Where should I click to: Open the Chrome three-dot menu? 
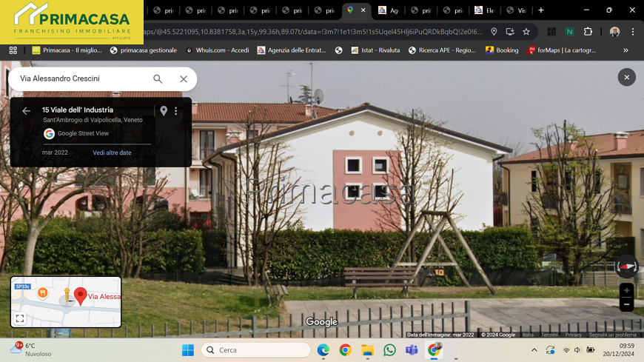(633, 32)
